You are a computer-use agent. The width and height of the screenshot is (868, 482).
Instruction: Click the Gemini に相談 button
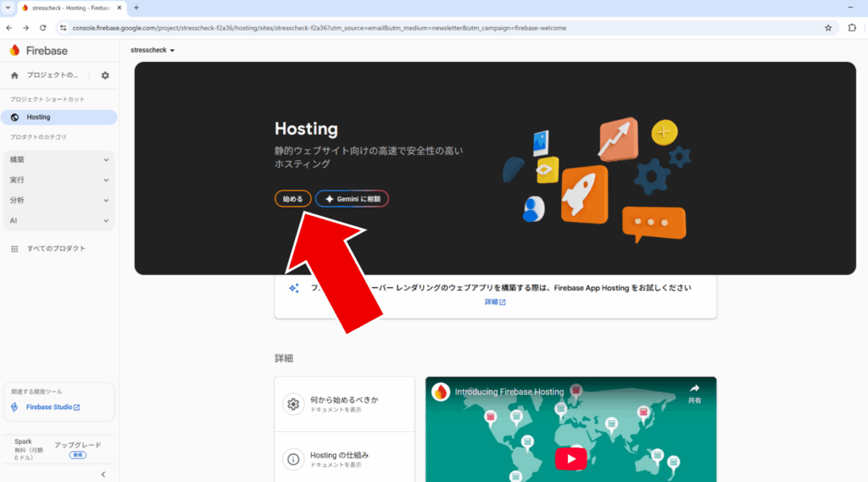[x=352, y=199]
